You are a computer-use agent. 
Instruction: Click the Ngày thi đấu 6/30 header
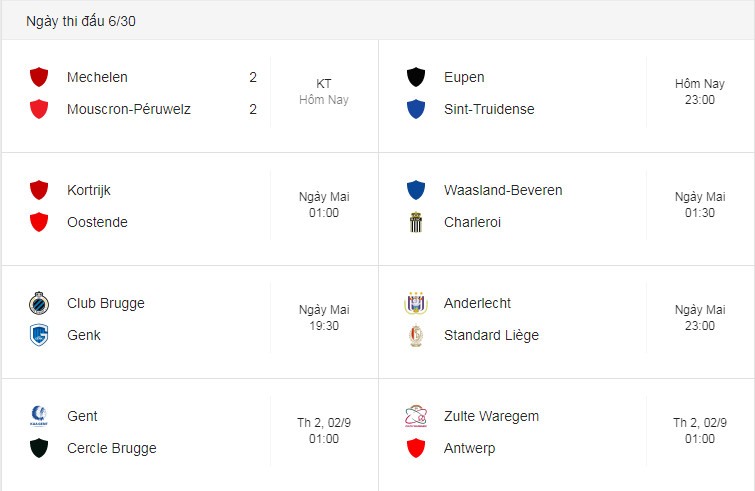(81, 21)
